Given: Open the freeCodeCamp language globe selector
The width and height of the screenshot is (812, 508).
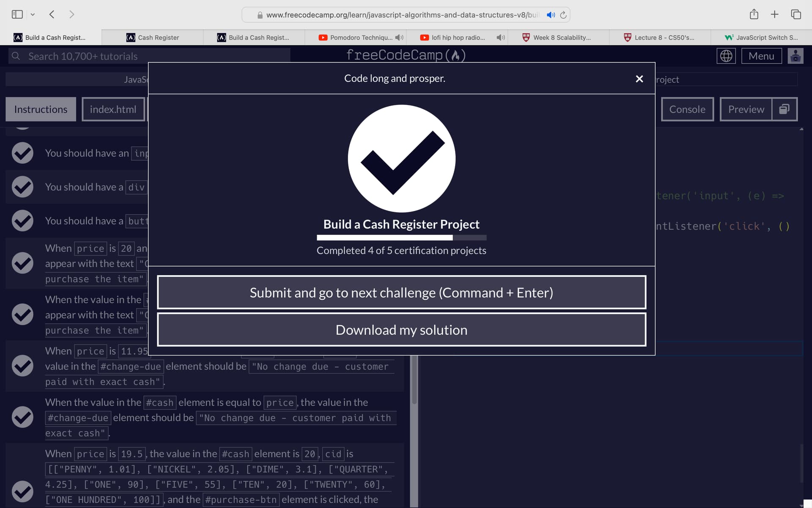Looking at the screenshot, I should pyautogui.click(x=726, y=55).
